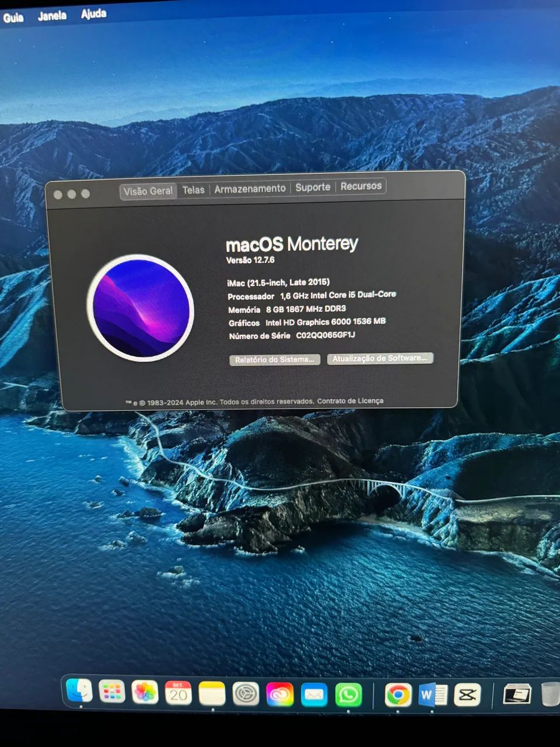The width and height of the screenshot is (560, 747).
Task: Click the serial number C02QQ065GF1J
Action: pos(325,335)
